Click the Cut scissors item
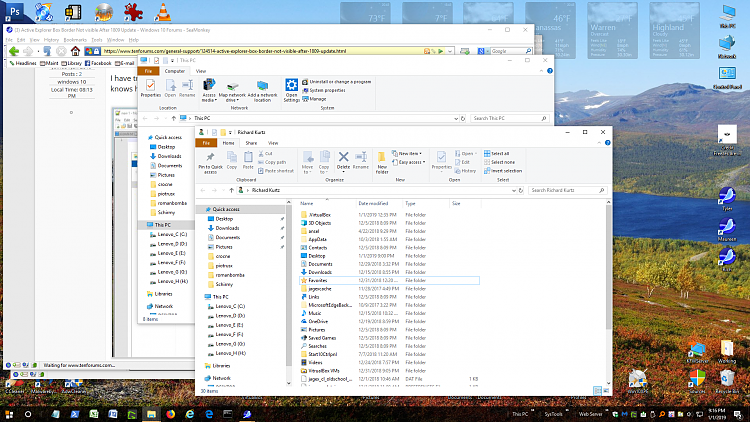750x422 pixels. point(265,154)
